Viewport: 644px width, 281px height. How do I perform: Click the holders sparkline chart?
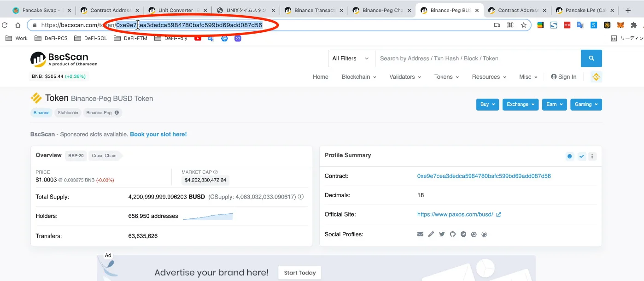point(208,216)
